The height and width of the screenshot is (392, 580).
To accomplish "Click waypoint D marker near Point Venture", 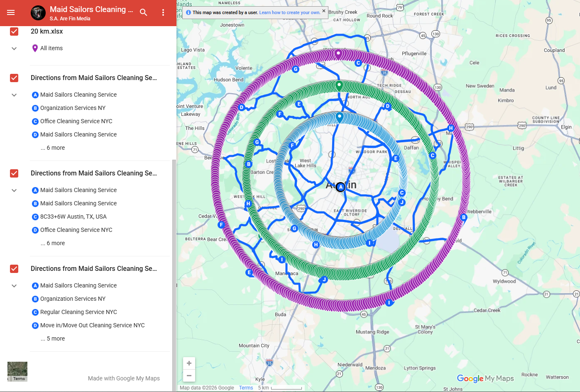I will coord(242,107).
